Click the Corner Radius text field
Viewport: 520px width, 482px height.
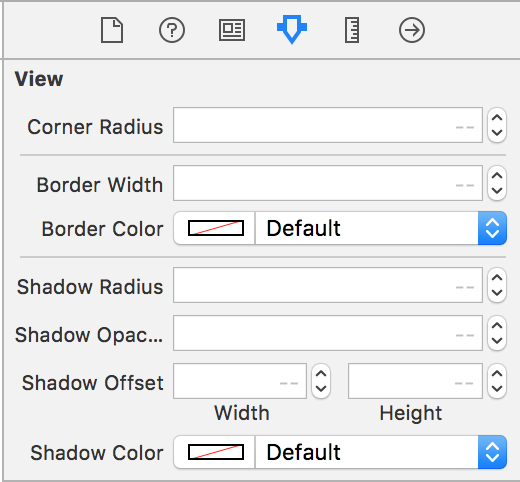(x=328, y=125)
